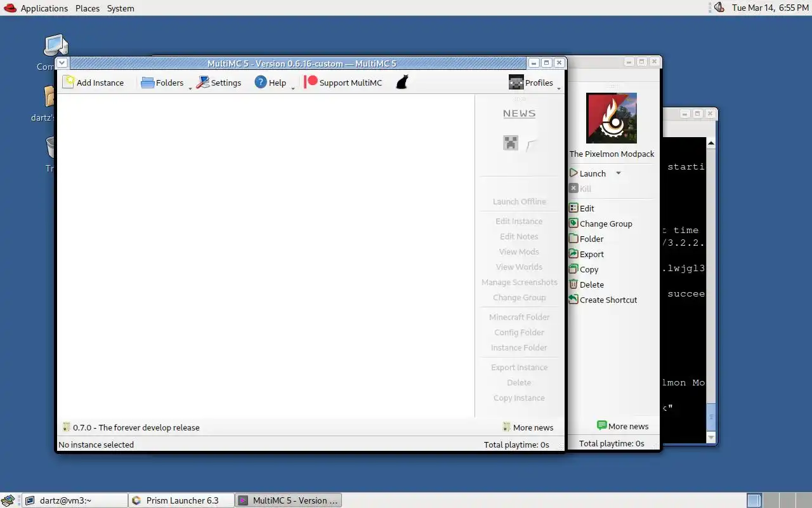Screen dimensions: 812x508
Task: Click the Export icon in Prism sidebar
Action: (573, 253)
